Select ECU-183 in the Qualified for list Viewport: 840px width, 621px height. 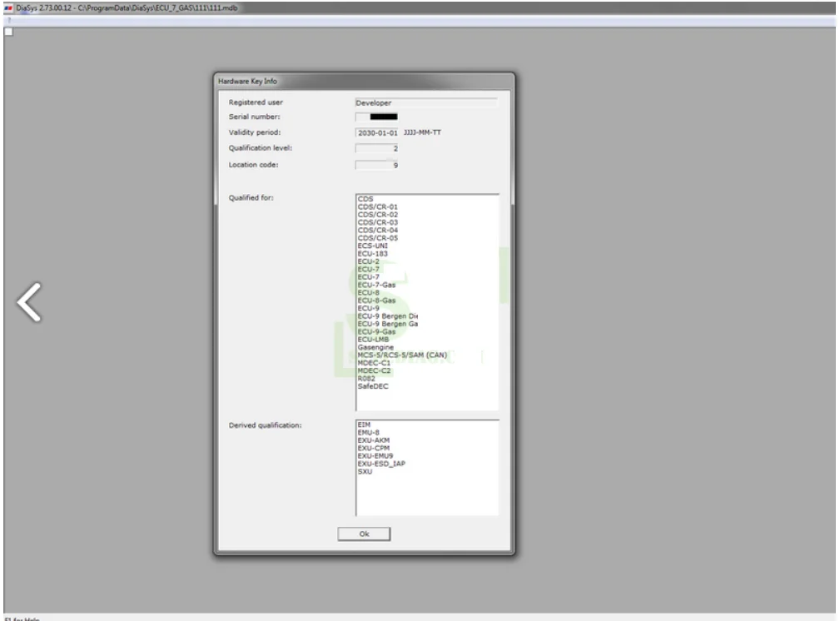pyautogui.click(x=372, y=253)
